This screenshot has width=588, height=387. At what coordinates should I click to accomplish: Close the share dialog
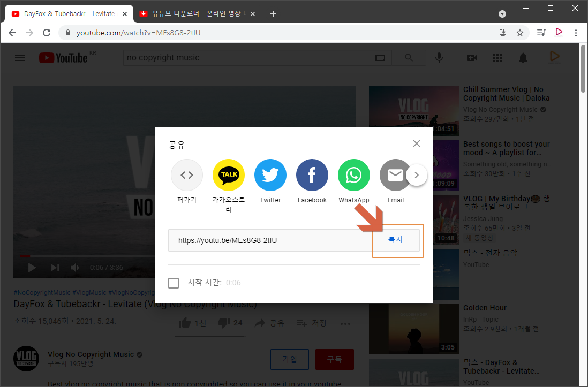coord(416,143)
